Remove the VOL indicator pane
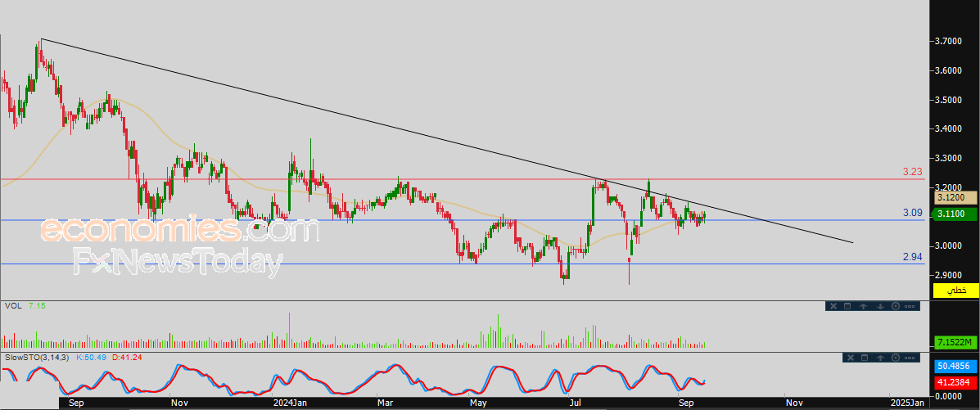 833,306
